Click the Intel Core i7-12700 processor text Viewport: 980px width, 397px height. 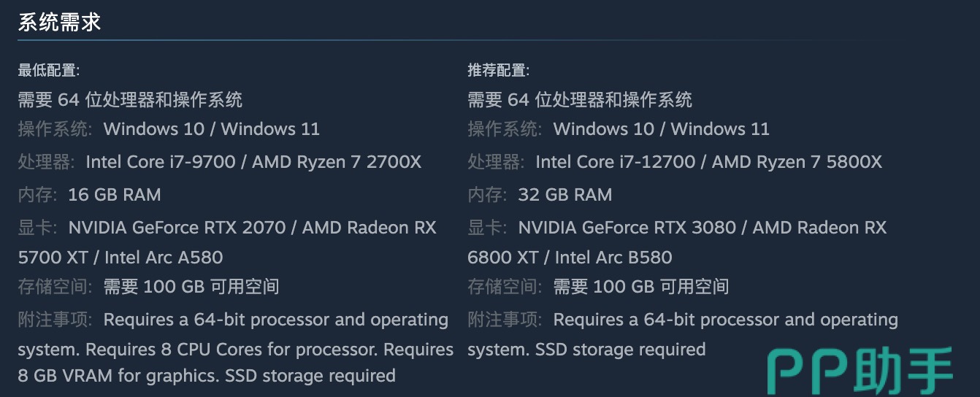click(x=615, y=161)
